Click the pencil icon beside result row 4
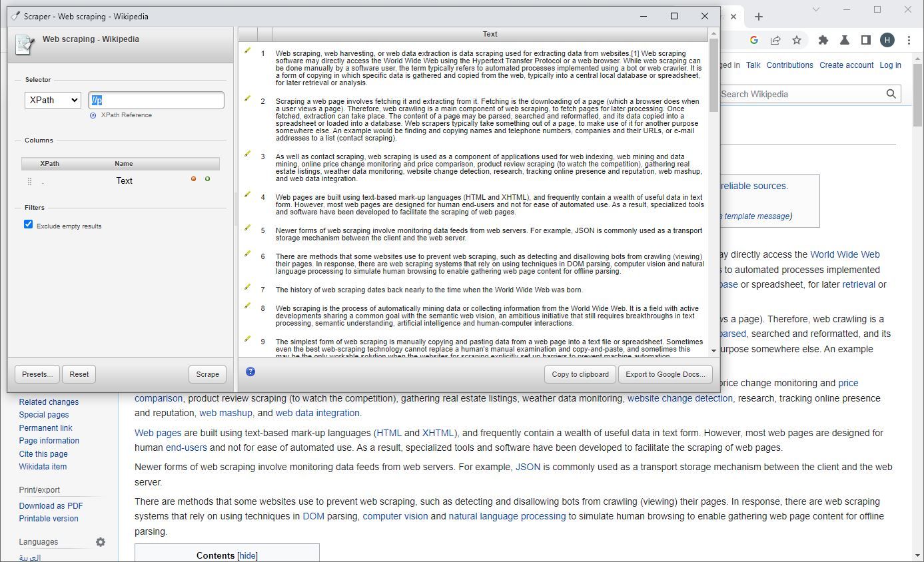924x562 pixels. 247,194
